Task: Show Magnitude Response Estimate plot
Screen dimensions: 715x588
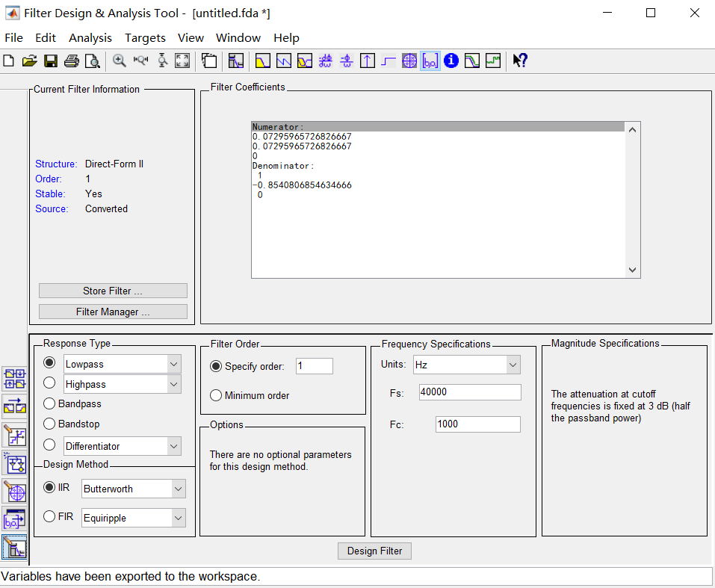Action: [472, 61]
